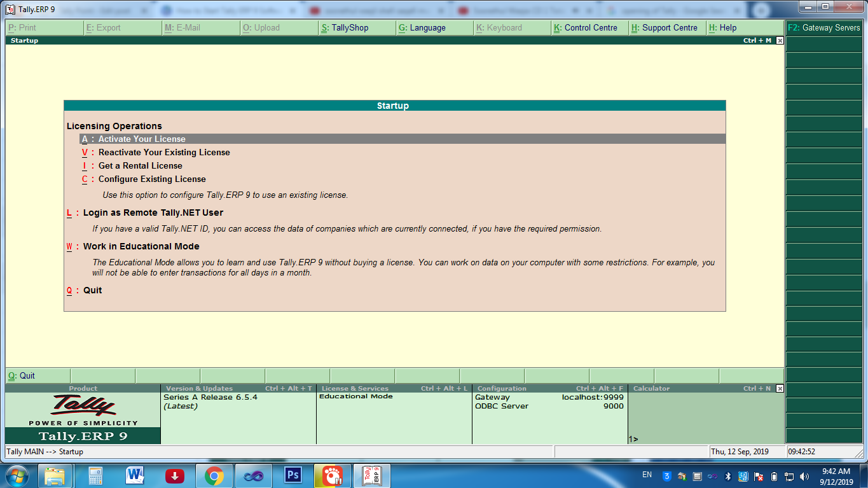Click the Tally logo in Product panel

pyautogui.click(x=83, y=405)
